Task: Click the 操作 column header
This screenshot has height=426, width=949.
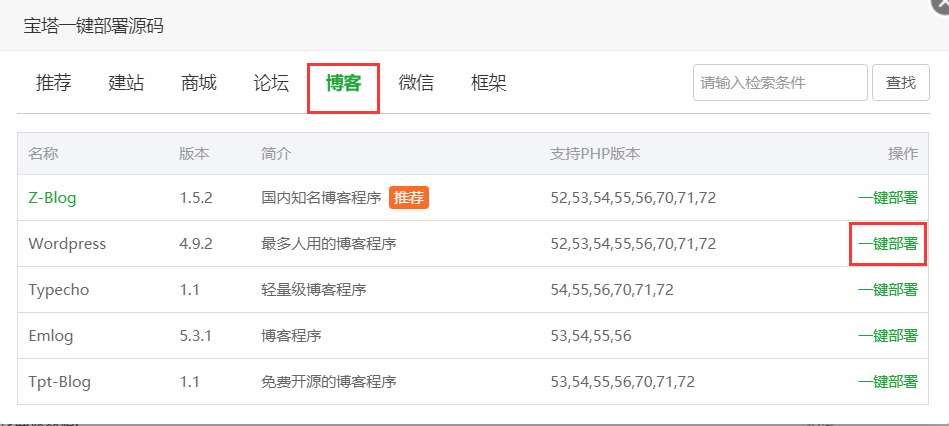Action: coord(903,154)
